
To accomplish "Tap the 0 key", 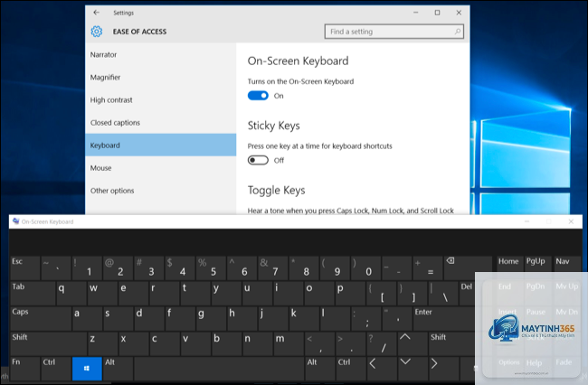I will coord(366,268).
